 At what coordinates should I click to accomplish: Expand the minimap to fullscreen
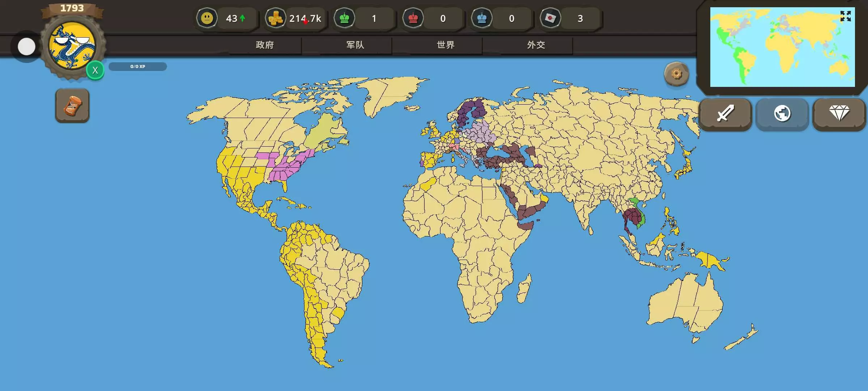(845, 16)
